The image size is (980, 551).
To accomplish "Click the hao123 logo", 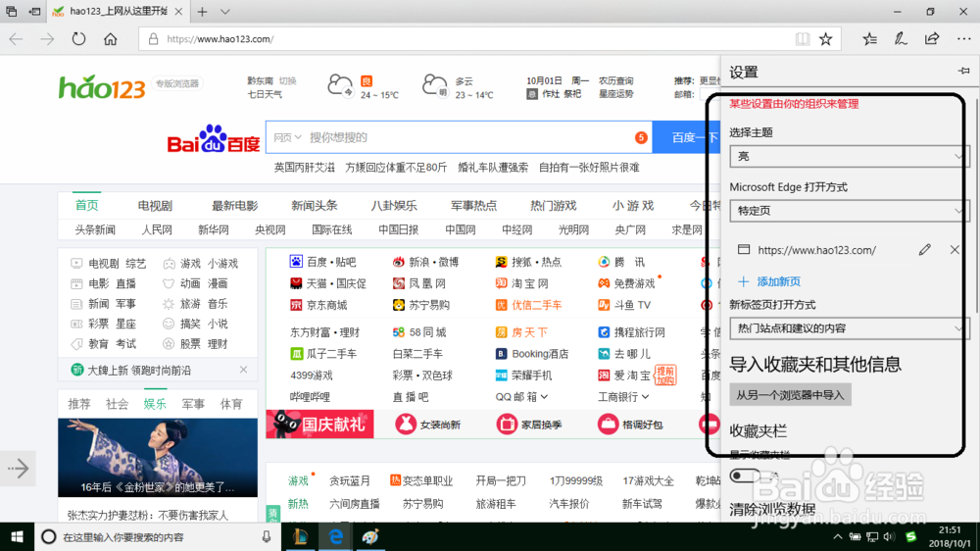I will (x=102, y=87).
